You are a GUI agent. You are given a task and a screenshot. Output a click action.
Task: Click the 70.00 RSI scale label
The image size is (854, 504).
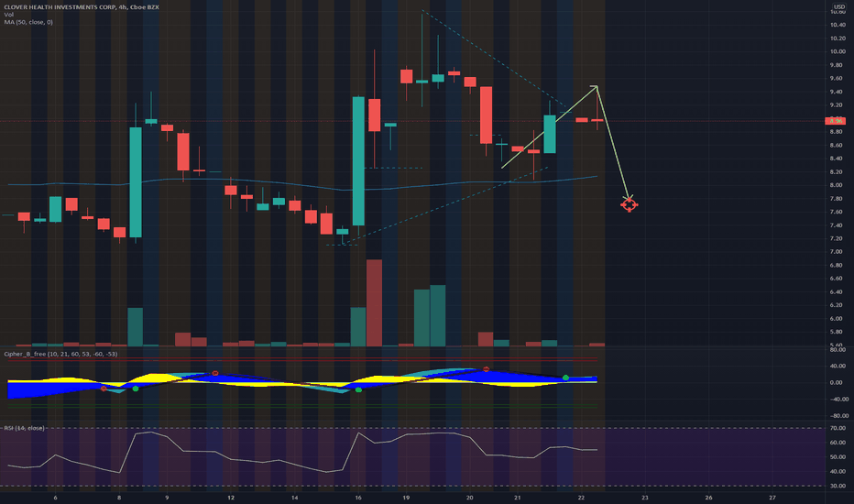[x=838, y=428]
